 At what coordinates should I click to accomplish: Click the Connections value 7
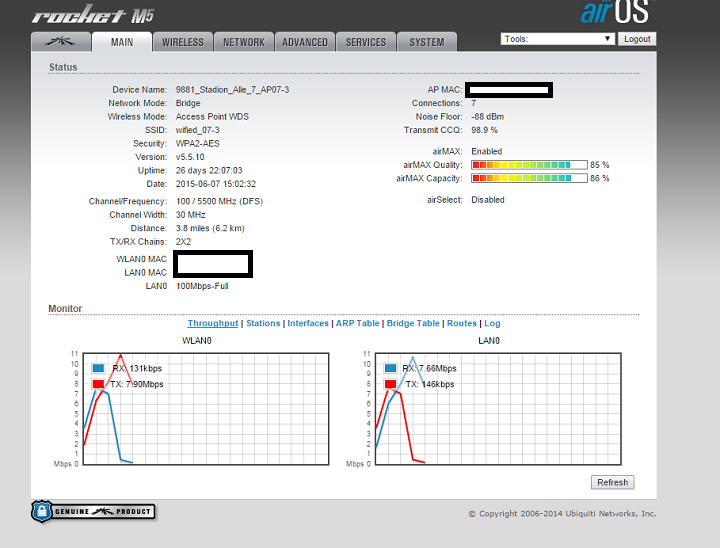pyautogui.click(x=473, y=103)
